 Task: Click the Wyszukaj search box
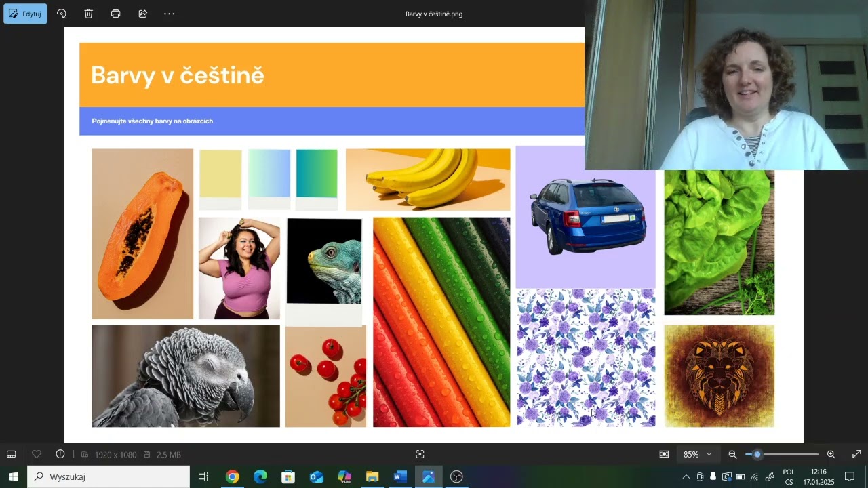coord(108,476)
